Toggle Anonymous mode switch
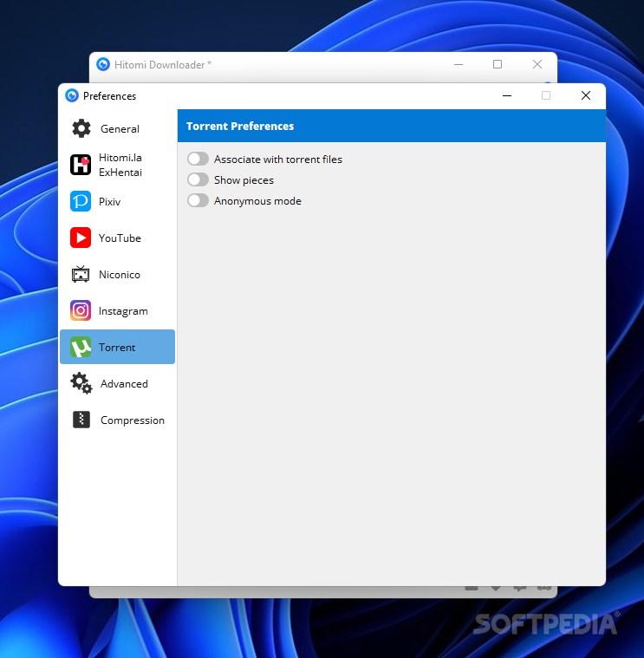This screenshot has height=658, width=644. pyautogui.click(x=198, y=200)
